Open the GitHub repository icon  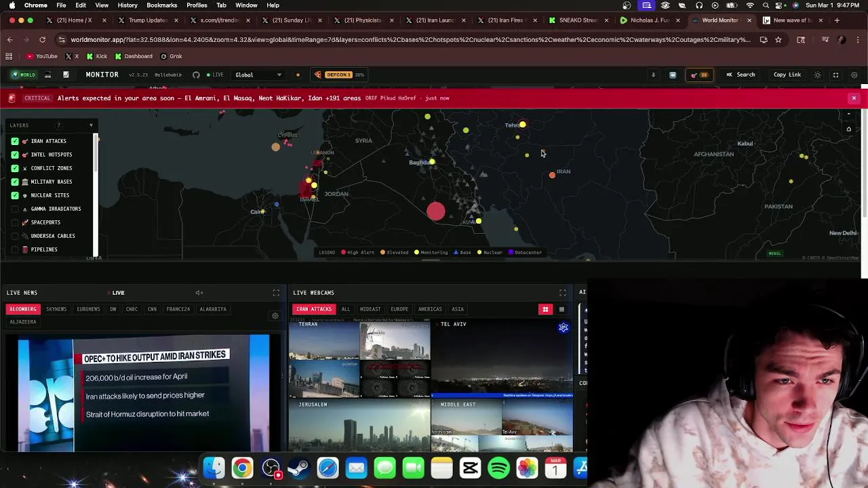(x=196, y=75)
